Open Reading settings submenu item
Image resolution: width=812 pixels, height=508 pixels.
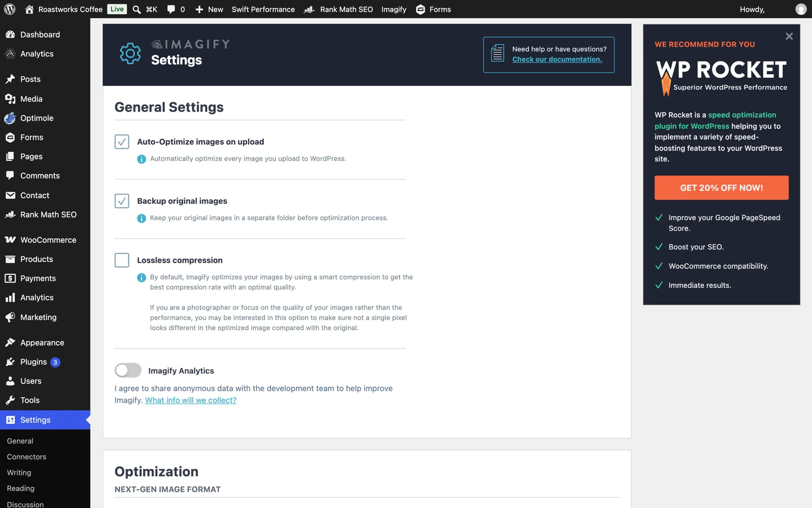pyautogui.click(x=21, y=488)
